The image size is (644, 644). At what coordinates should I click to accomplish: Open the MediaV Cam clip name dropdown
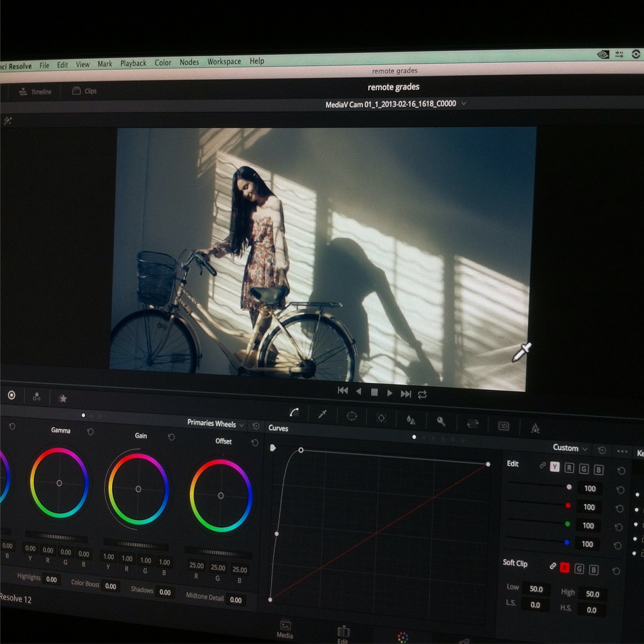464,104
